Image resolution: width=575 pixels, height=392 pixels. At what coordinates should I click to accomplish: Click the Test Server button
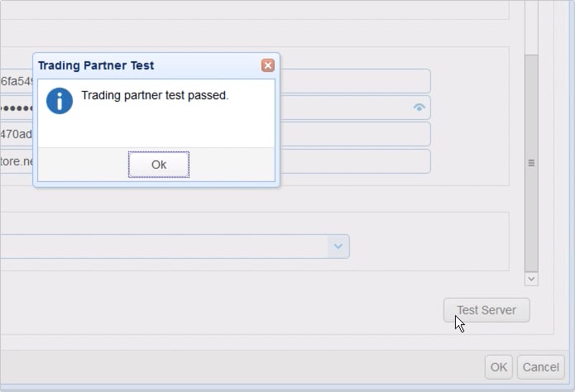[486, 310]
